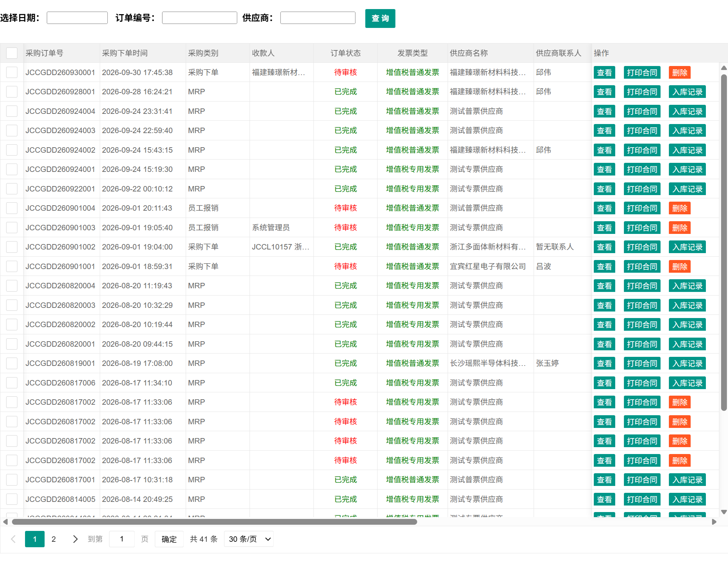Delete order JCCGDD260901004
Viewport: 728px width, 561px height.
click(679, 208)
